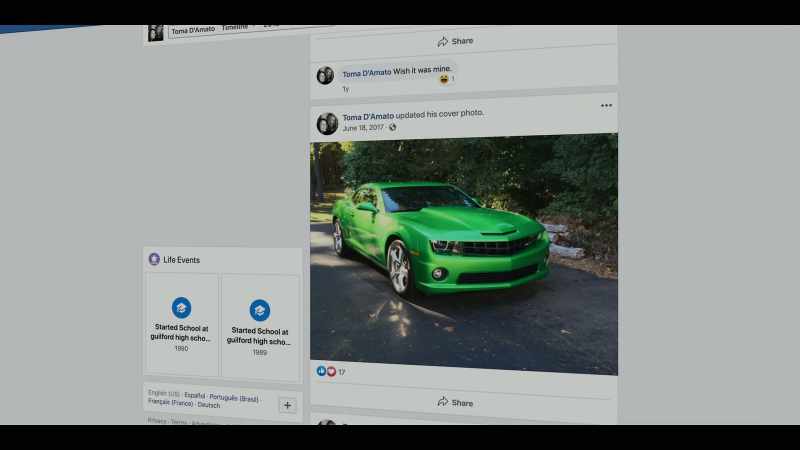Image resolution: width=800 pixels, height=450 pixels.
Task: Switch to the Timeline tab
Action: [235, 28]
